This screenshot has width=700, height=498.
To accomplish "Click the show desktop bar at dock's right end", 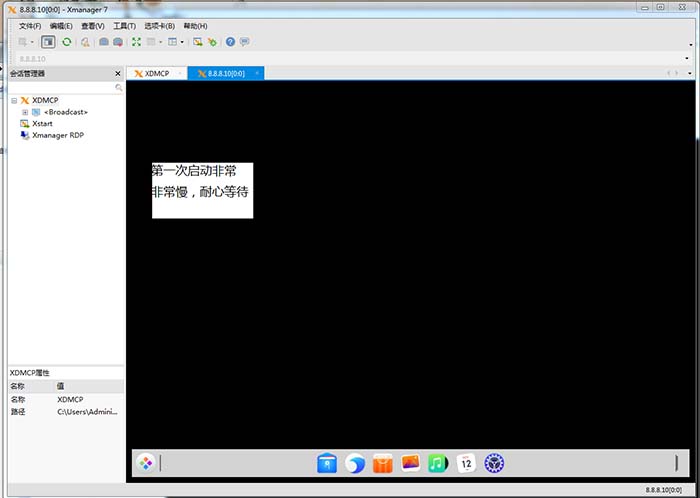I will click(676, 463).
